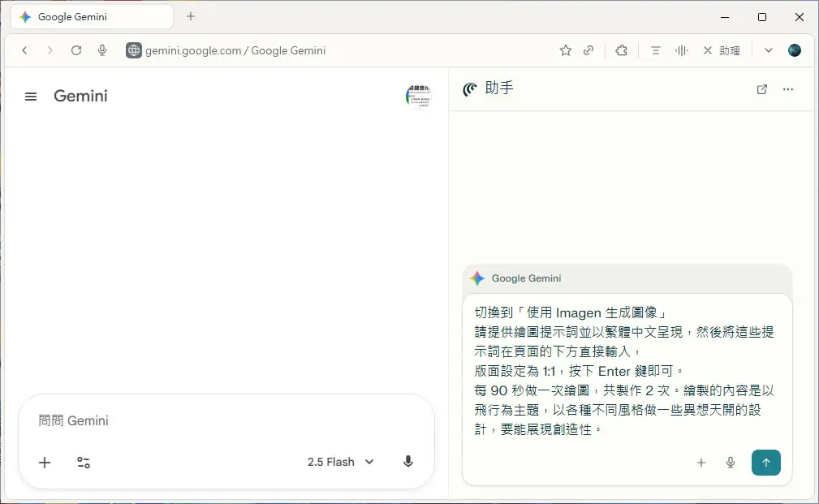Close the 助理 assistant toggle
Viewport: 819px width, 504px height.
click(722, 50)
